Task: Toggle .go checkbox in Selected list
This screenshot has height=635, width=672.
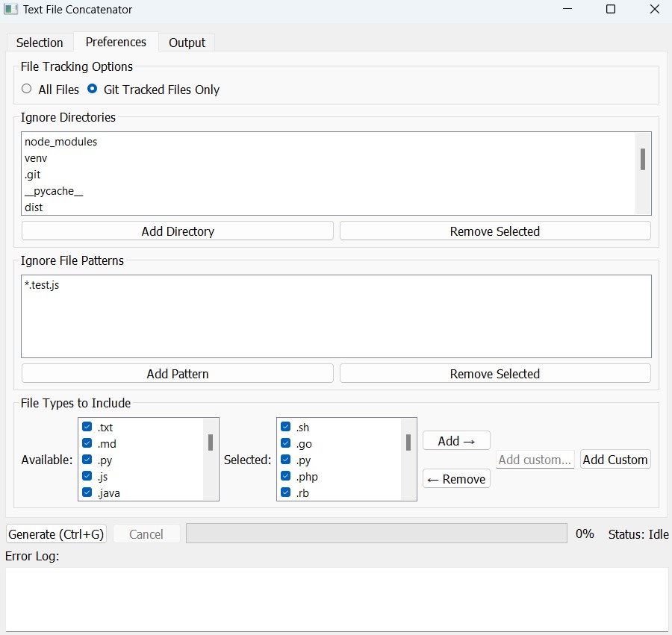Action: 285,443
